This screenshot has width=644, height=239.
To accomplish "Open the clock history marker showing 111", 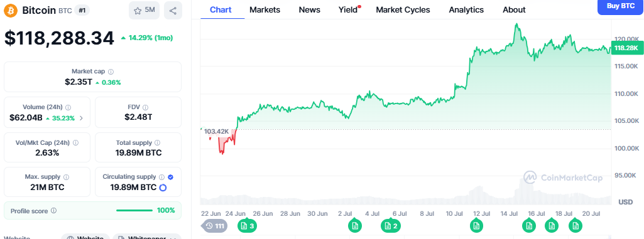I will (214, 225).
